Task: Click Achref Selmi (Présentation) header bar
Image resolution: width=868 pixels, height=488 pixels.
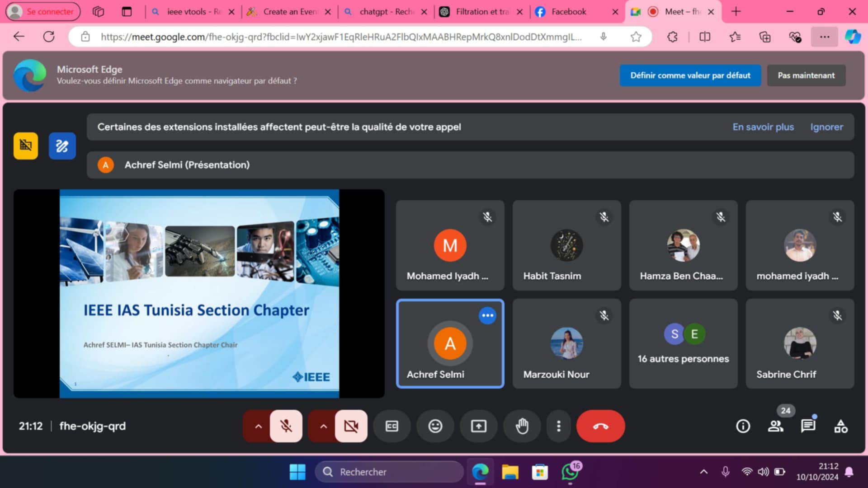Action: pyautogui.click(x=470, y=165)
